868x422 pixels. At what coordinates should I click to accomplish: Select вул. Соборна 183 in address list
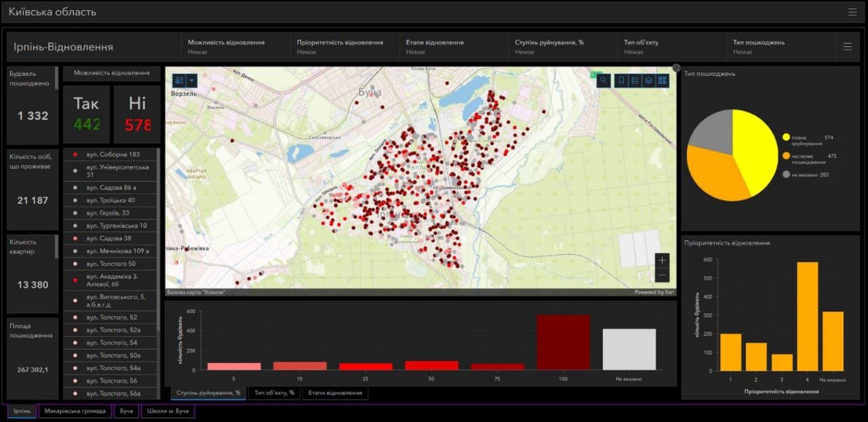click(110, 154)
